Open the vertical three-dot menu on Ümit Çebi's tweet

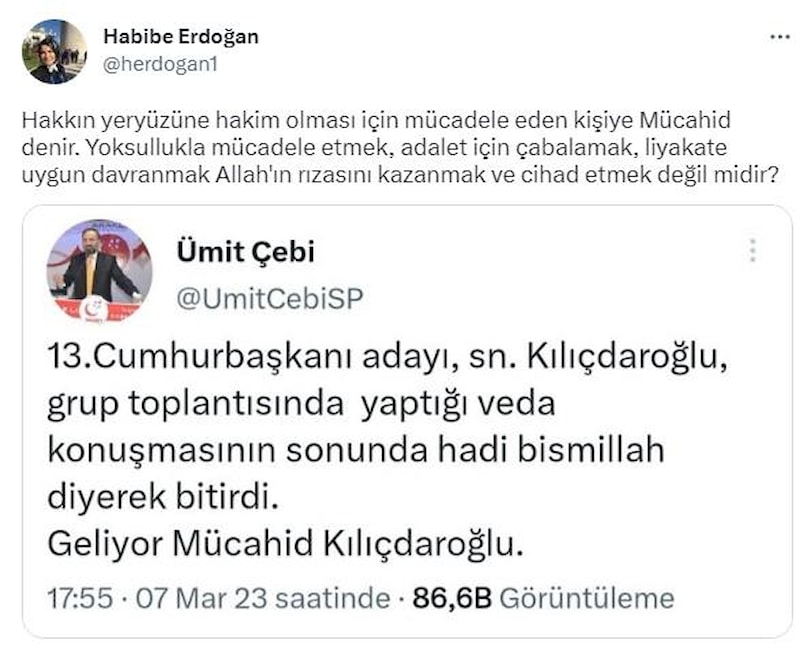pos(753,251)
